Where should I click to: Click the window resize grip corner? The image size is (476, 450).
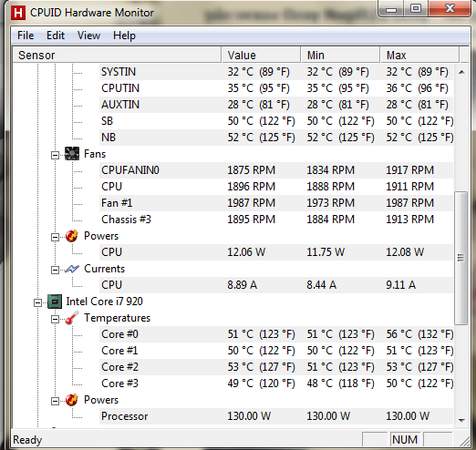464,441
